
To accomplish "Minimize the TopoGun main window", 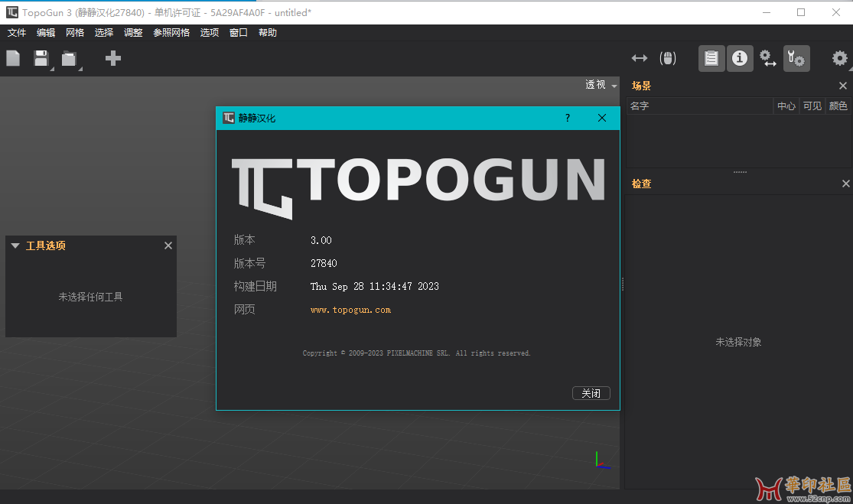I will click(767, 12).
